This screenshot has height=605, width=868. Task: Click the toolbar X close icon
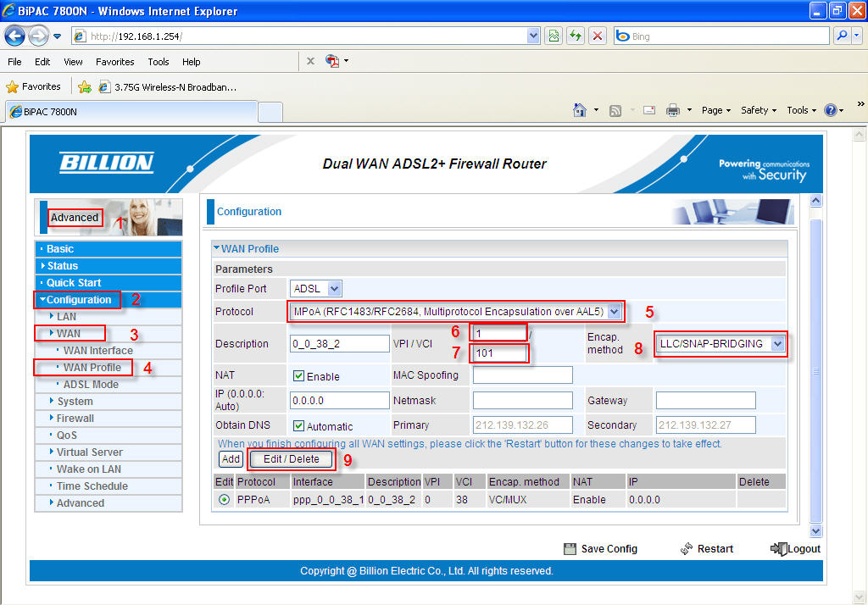tap(310, 61)
